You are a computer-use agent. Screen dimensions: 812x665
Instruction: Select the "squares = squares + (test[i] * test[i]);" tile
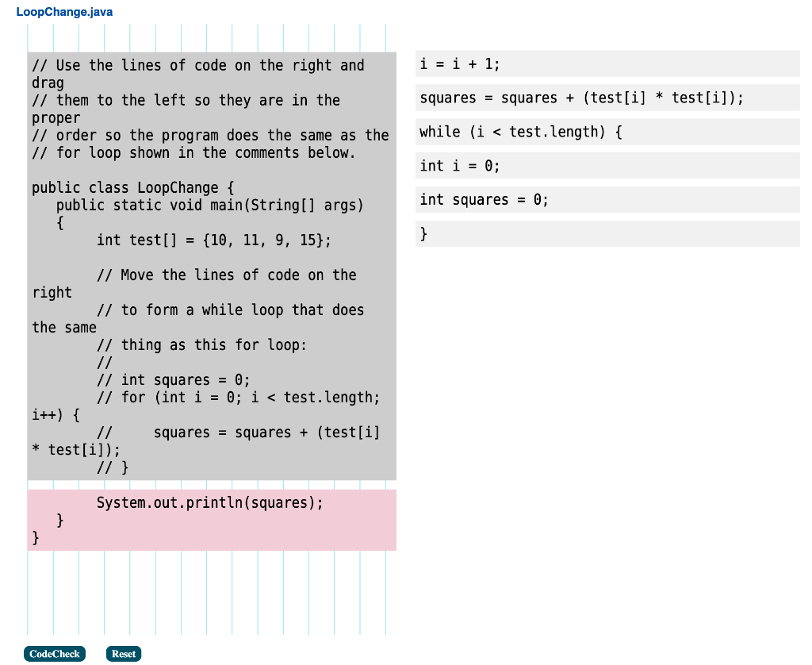[x=607, y=98]
